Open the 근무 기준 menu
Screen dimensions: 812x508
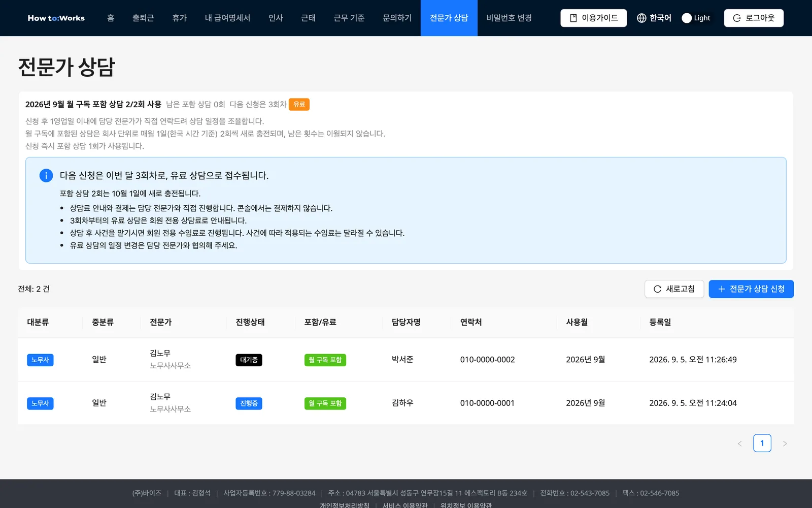point(349,18)
